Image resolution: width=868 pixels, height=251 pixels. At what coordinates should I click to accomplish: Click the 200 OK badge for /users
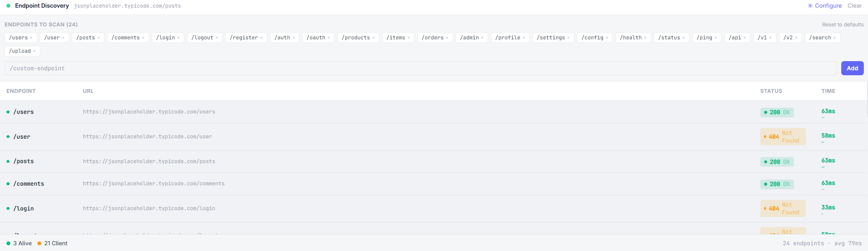tap(777, 112)
